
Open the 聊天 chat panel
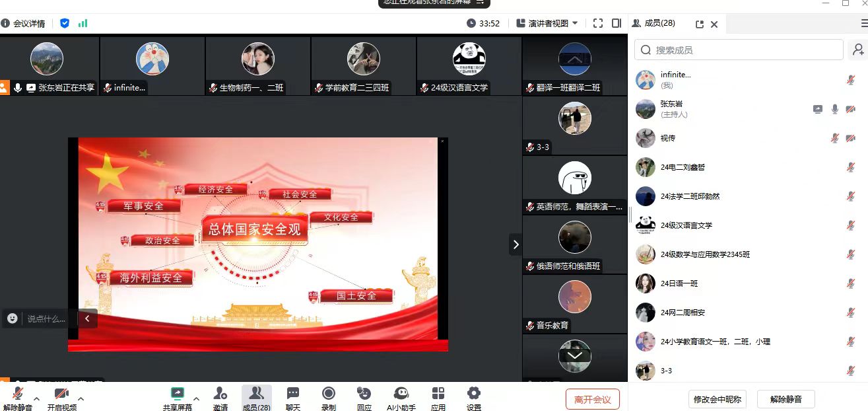[x=293, y=394]
